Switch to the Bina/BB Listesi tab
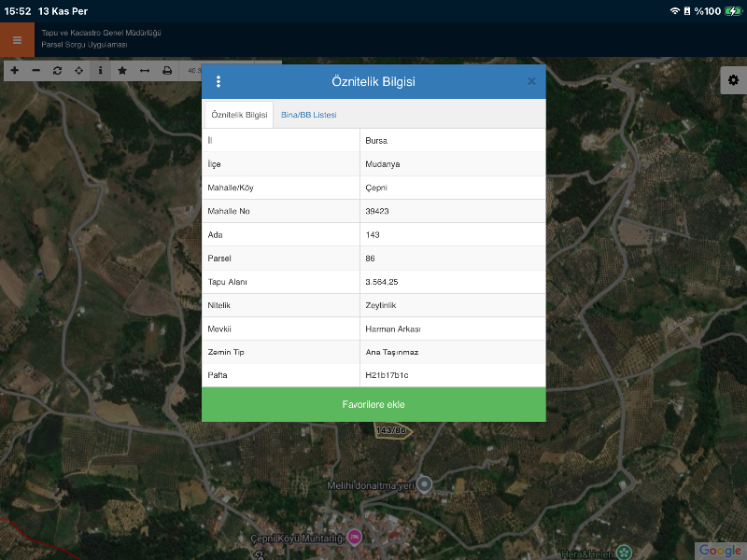 308,115
